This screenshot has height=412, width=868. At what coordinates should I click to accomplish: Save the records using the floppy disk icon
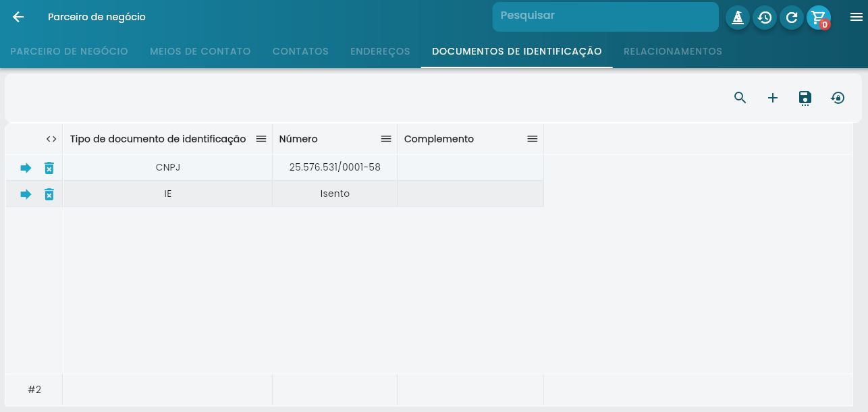click(x=805, y=98)
